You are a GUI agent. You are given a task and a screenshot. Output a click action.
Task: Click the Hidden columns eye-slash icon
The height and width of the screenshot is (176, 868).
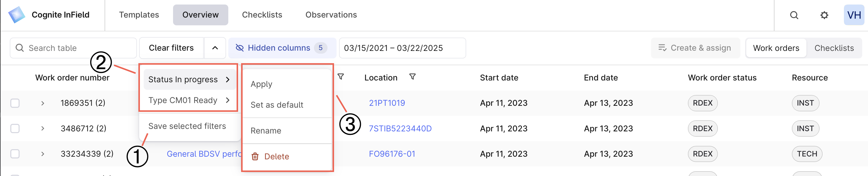click(240, 48)
